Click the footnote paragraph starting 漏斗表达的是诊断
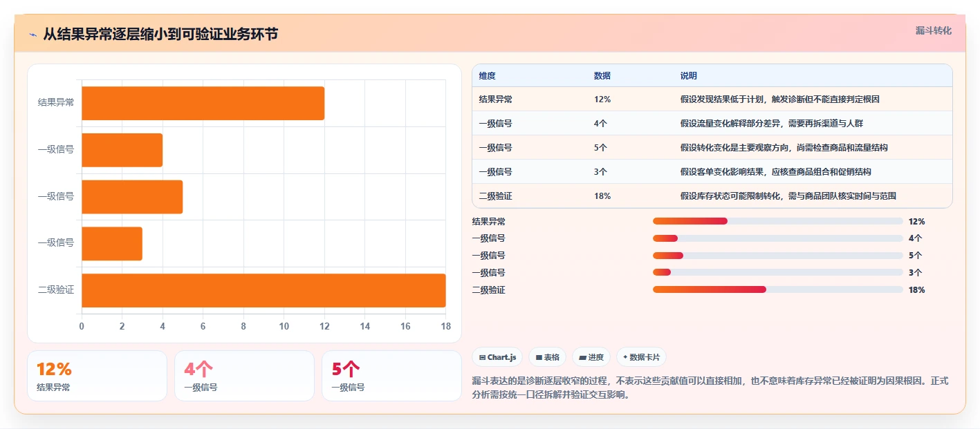Viewport: 980px width, 429px height. (x=710, y=388)
